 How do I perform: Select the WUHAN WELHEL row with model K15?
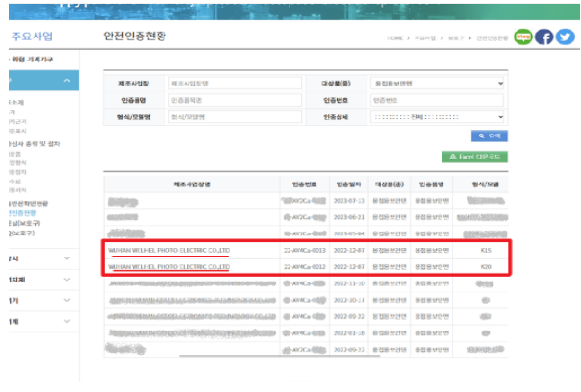[x=306, y=250]
